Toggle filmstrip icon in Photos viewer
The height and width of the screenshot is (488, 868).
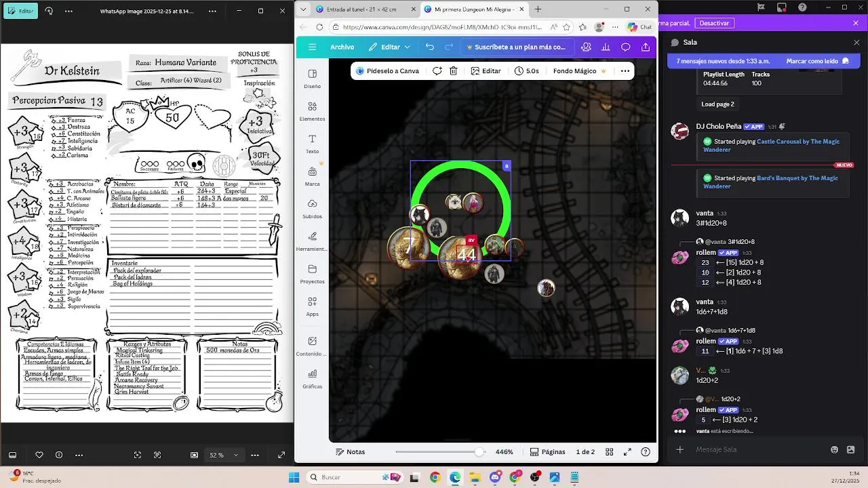tap(12, 455)
